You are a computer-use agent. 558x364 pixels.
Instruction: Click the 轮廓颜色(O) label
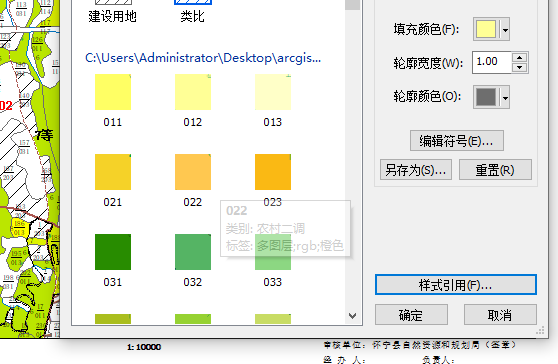click(x=427, y=96)
